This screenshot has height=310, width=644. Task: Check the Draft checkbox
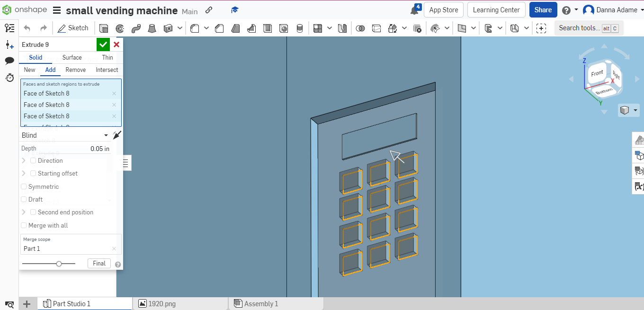click(24, 199)
